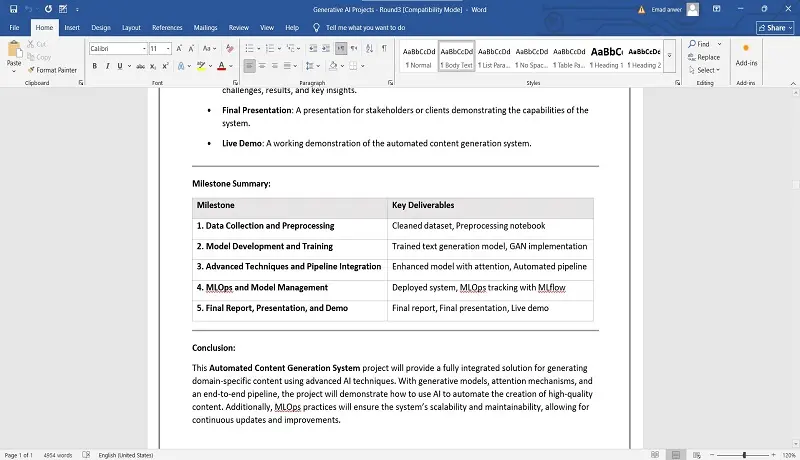800x460 pixels.
Task: Open Text Effects and Typography
Action: pyautogui.click(x=181, y=66)
